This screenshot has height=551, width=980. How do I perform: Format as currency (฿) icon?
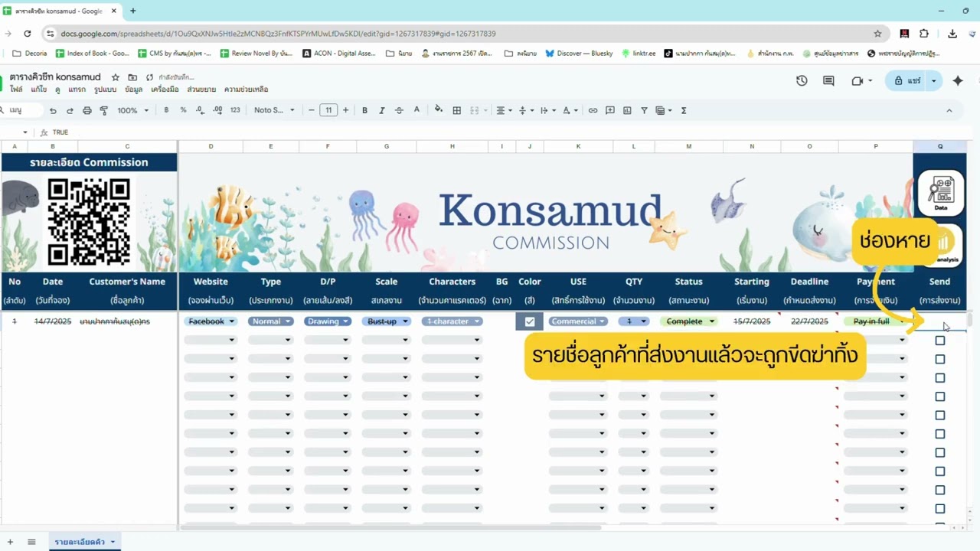click(166, 110)
